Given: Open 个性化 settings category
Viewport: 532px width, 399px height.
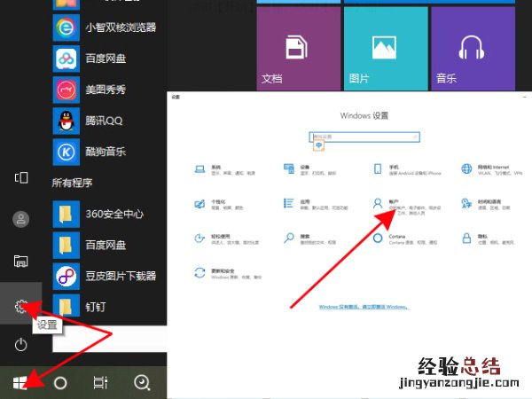Looking at the screenshot, I should coord(218,204).
